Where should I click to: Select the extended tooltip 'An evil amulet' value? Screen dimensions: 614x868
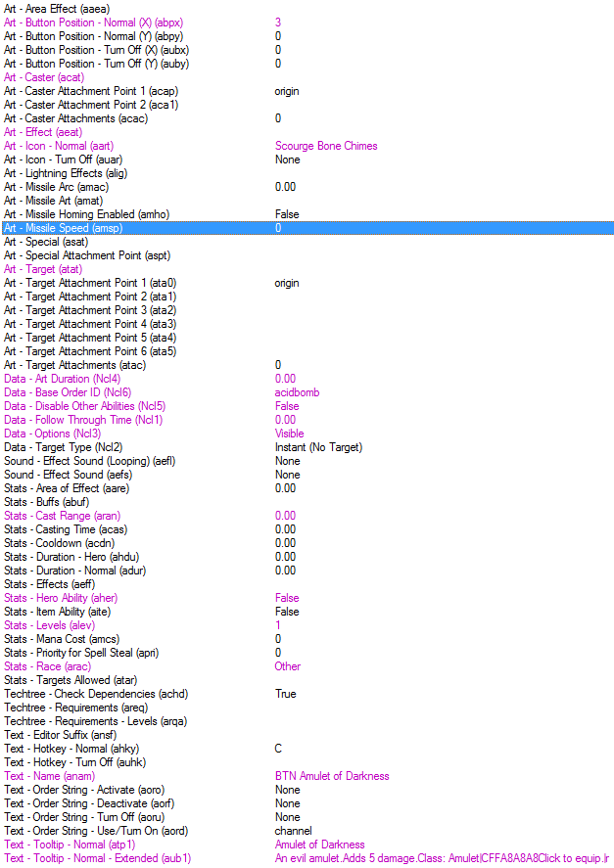[x=442, y=858]
